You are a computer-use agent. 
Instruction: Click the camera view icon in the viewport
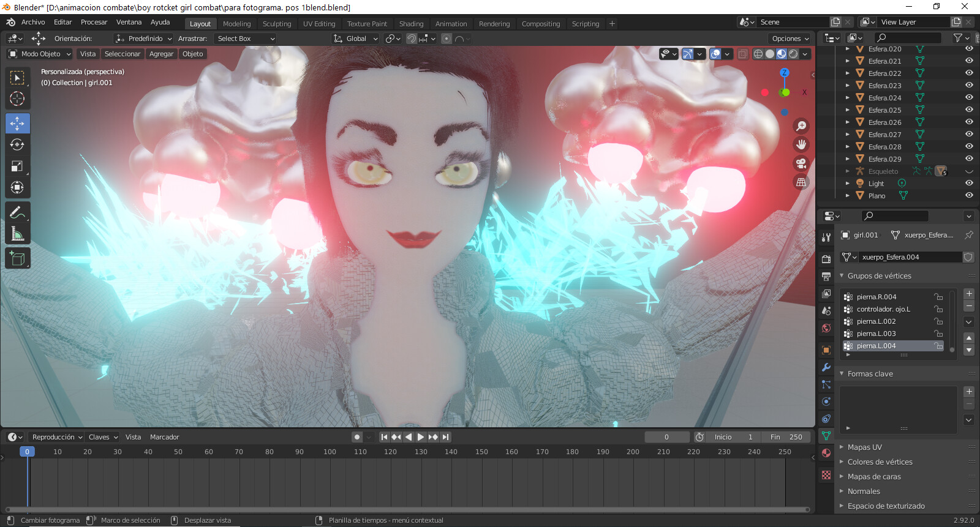point(801,163)
